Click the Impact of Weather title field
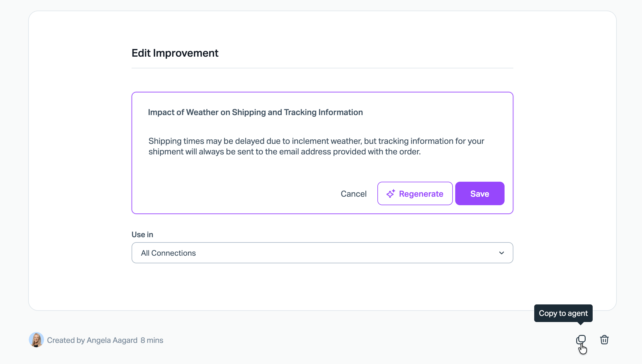Image resolution: width=642 pixels, height=364 pixels. pos(255,112)
